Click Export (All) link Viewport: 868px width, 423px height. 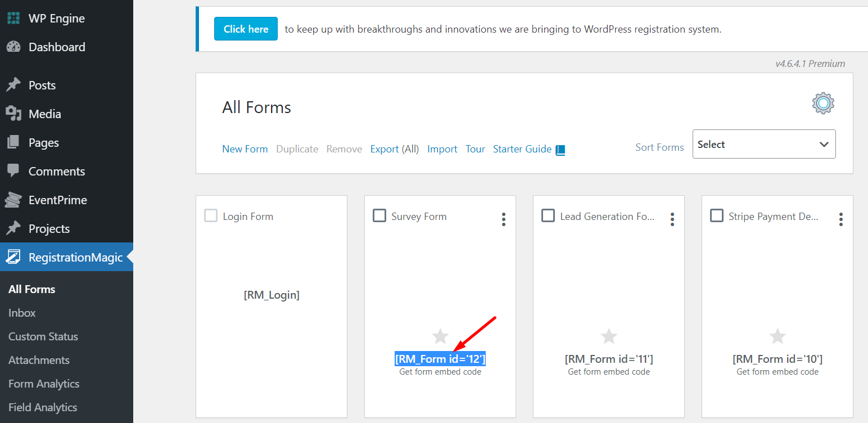coord(395,149)
